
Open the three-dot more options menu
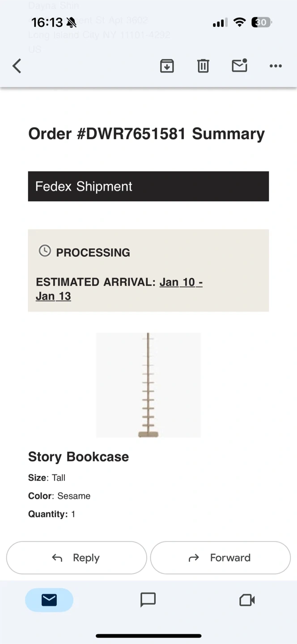coord(276,66)
